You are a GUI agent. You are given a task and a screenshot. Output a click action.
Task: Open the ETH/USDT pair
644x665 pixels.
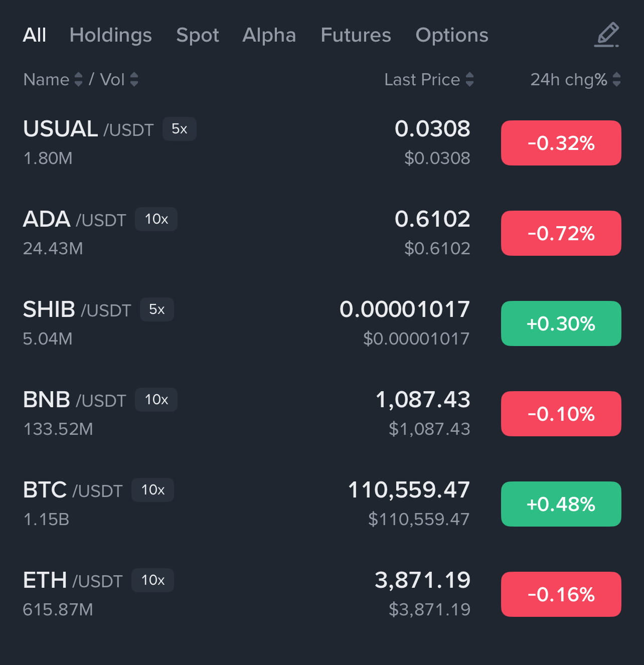coord(73,581)
